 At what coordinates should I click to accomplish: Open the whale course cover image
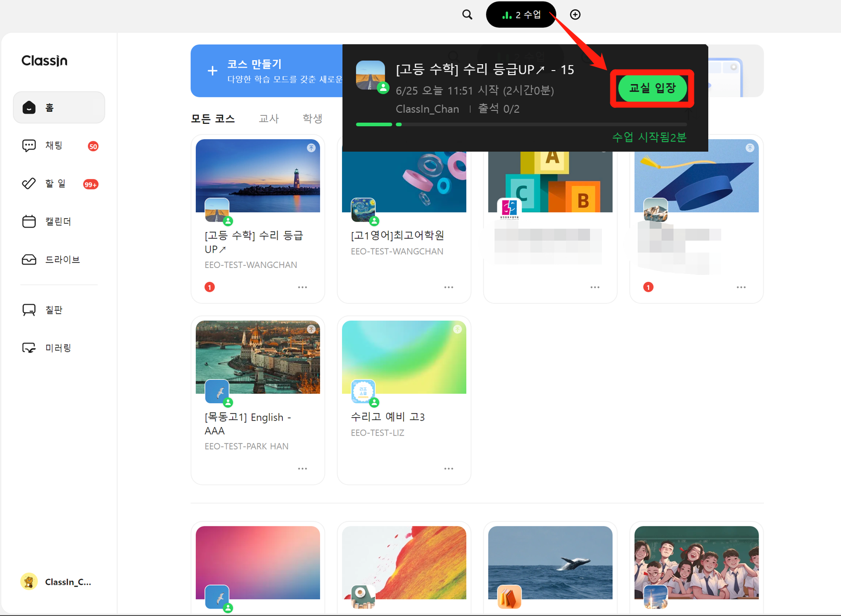pos(550,562)
